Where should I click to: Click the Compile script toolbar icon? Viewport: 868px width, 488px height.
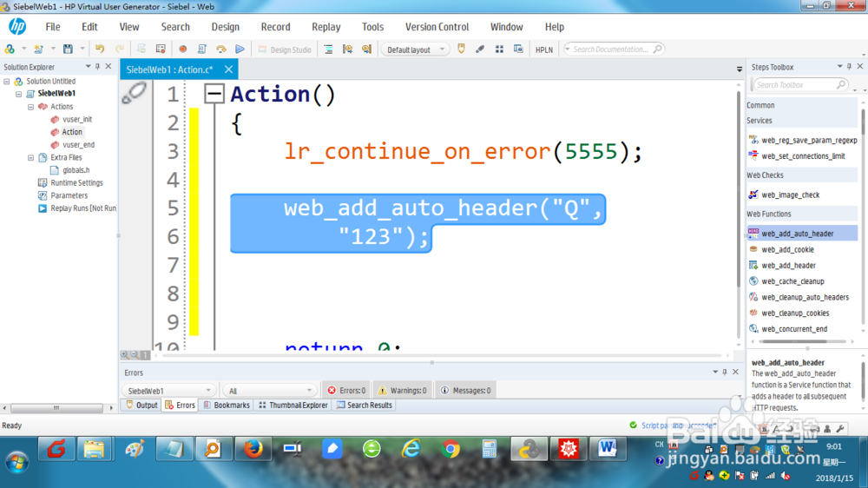202,49
